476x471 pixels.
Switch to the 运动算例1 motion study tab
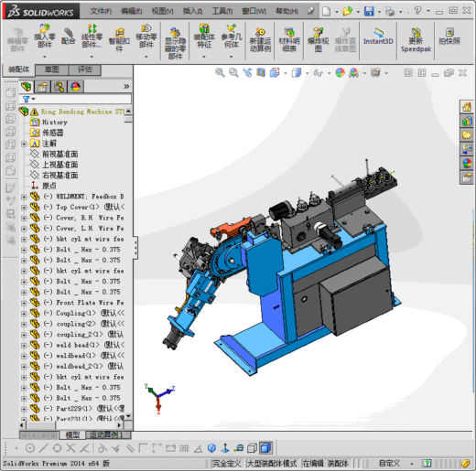pos(107,434)
